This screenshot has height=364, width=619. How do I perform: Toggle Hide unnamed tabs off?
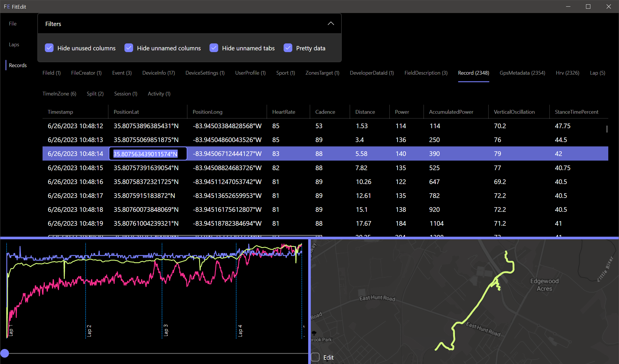coord(214,48)
